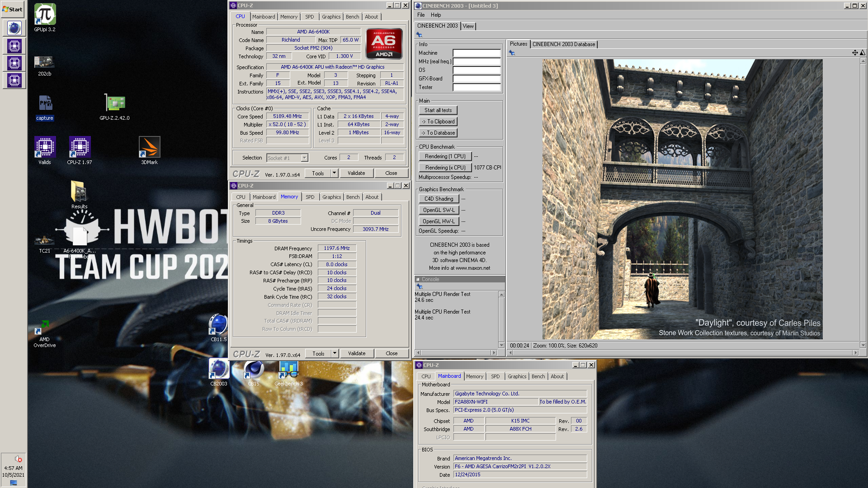Run the OpenGL SW-L benchmark
This screenshot has width=868, height=488.
[x=439, y=210]
